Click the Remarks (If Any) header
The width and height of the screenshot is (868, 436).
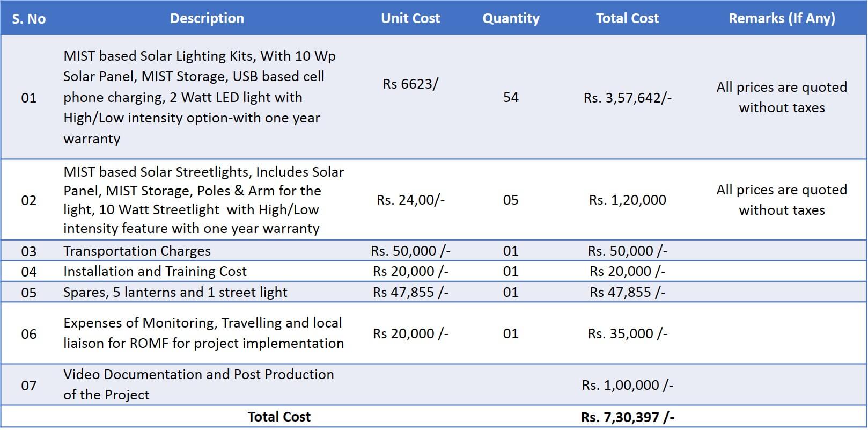782,19
